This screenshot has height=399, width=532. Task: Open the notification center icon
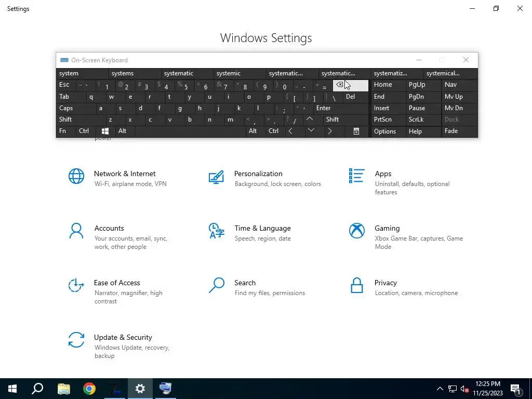[x=515, y=389]
